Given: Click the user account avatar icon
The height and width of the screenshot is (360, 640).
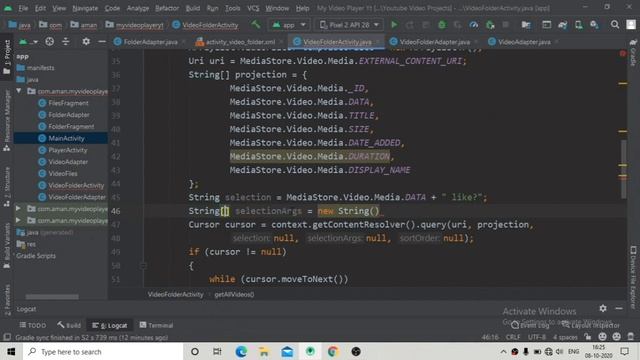Looking at the screenshot, I should [631, 25].
